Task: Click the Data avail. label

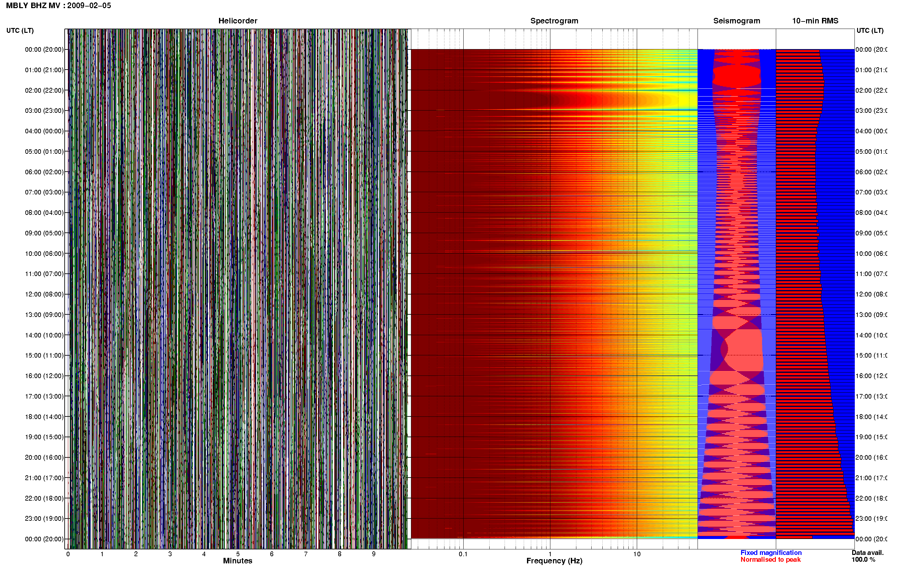Action: [x=867, y=553]
